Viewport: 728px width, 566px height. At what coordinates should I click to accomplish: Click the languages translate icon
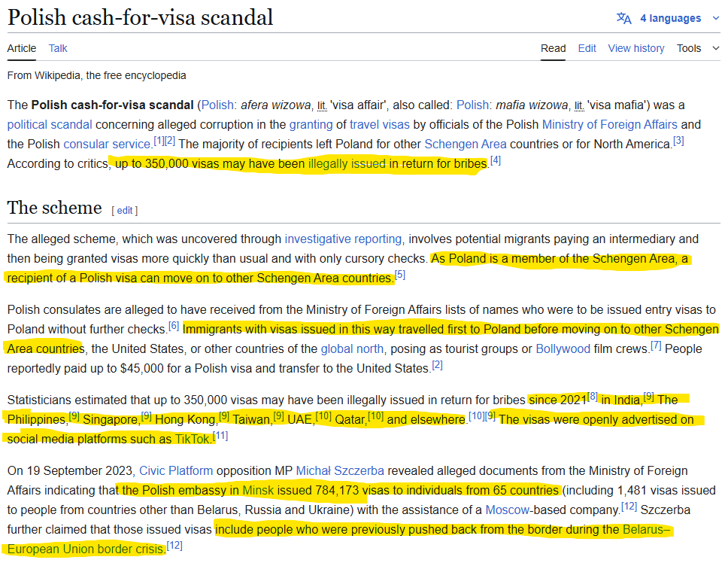pos(623,18)
